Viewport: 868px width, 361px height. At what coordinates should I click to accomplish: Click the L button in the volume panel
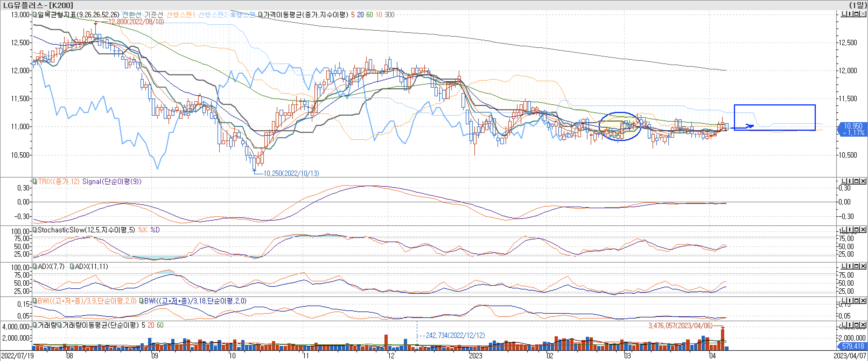(844, 325)
